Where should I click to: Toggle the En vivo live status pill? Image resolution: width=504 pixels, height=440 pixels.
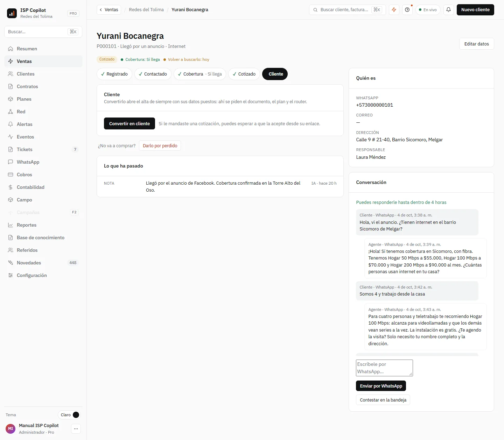point(428,10)
